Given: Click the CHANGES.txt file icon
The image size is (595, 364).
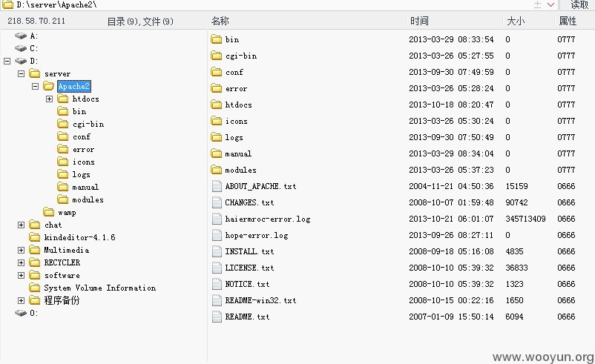Looking at the screenshot, I should click(x=217, y=202).
